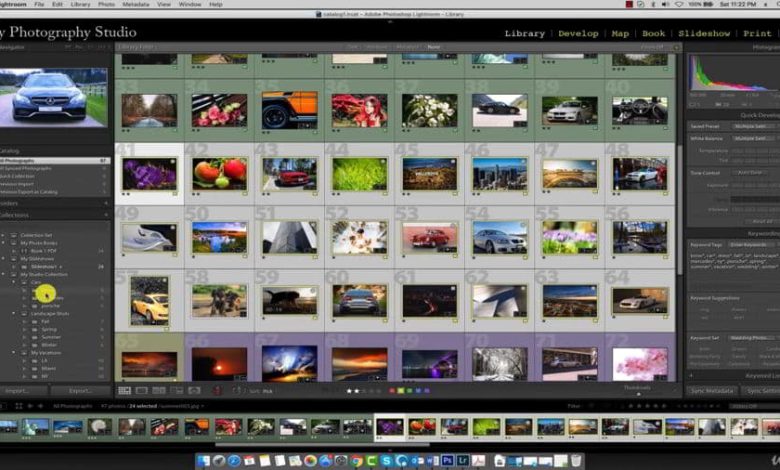Open the Metadata menu
The height and width of the screenshot is (470, 780).
135,4
